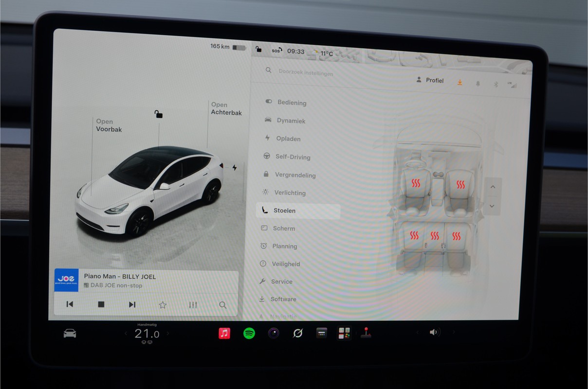The image size is (588, 389).
Task: Open the arcade joystick app
Action: click(366, 333)
